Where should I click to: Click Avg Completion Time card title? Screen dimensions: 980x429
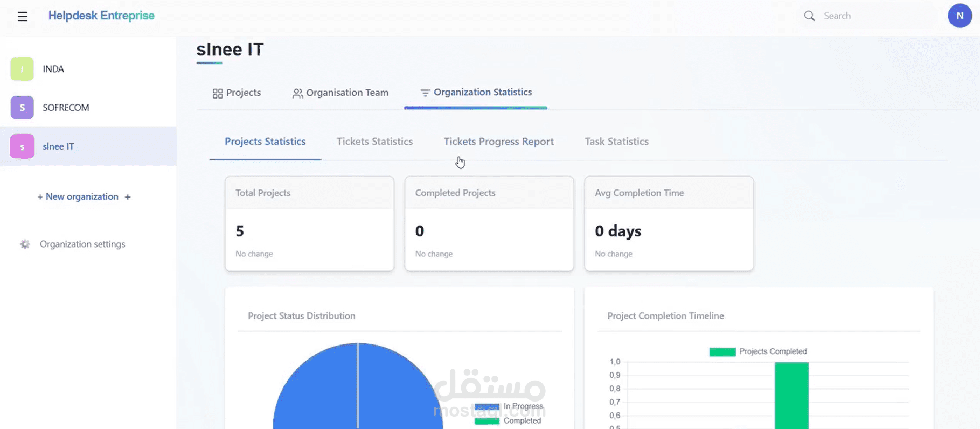pos(640,193)
